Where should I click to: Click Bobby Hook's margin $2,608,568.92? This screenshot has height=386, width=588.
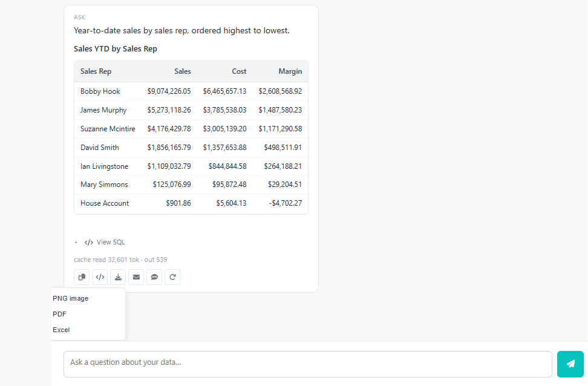(x=280, y=91)
